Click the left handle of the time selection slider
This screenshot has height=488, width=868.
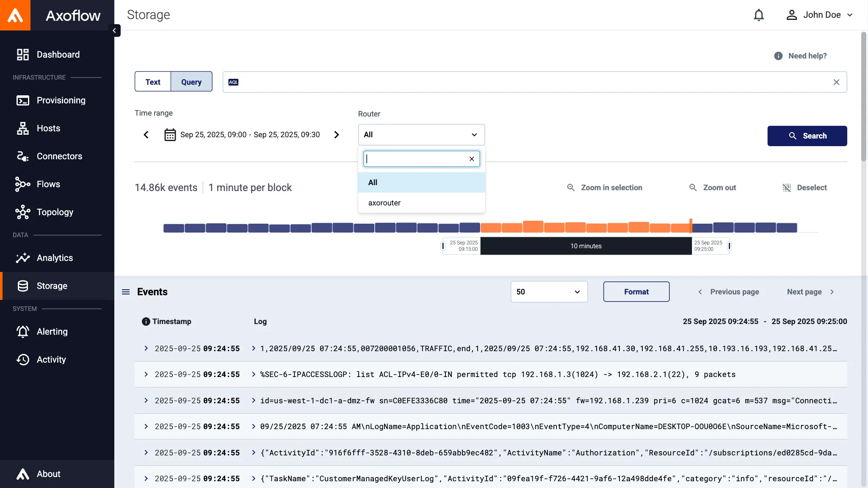click(443, 246)
